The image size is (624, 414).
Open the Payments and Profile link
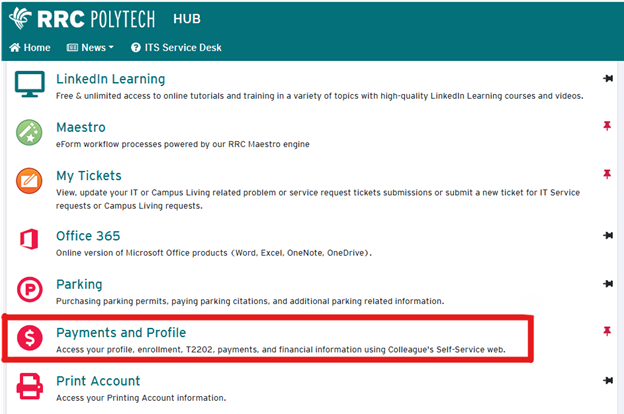click(x=121, y=332)
